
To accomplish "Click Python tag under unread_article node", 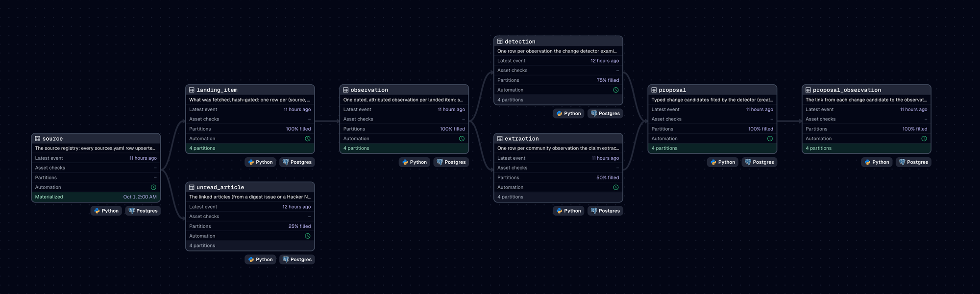I will click(260, 260).
